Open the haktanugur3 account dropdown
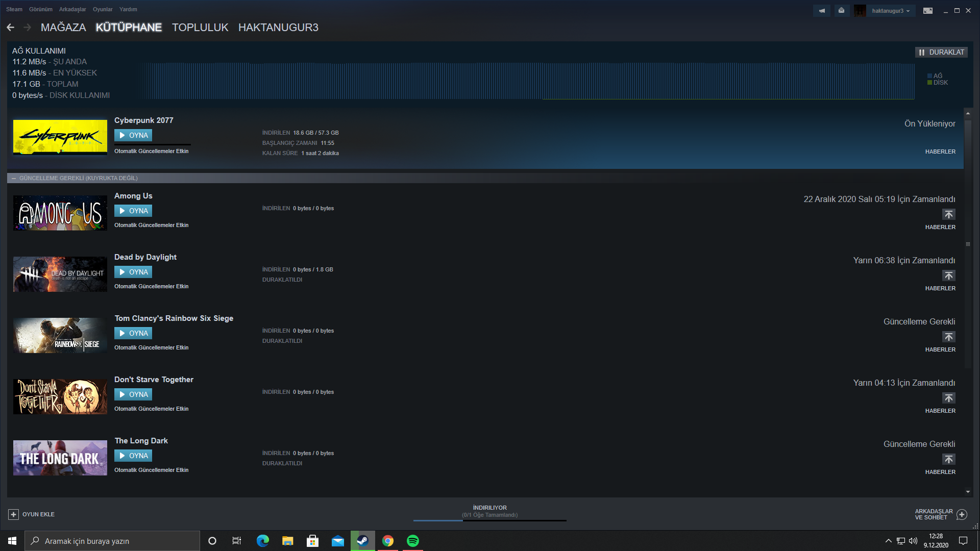 891,11
